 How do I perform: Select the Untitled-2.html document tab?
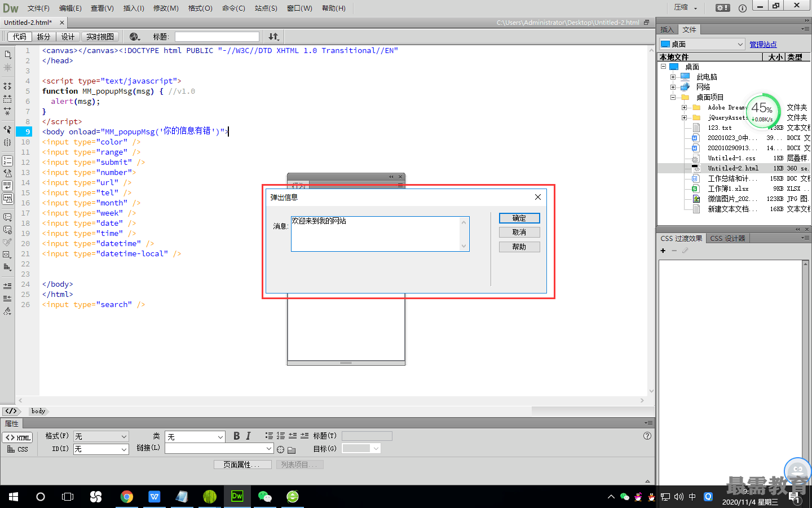coord(28,23)
